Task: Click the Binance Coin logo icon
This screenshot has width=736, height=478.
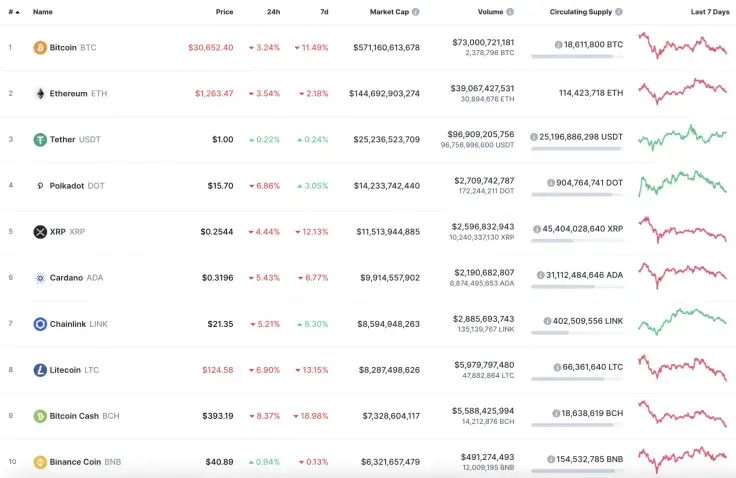Action: click(40, 462)
